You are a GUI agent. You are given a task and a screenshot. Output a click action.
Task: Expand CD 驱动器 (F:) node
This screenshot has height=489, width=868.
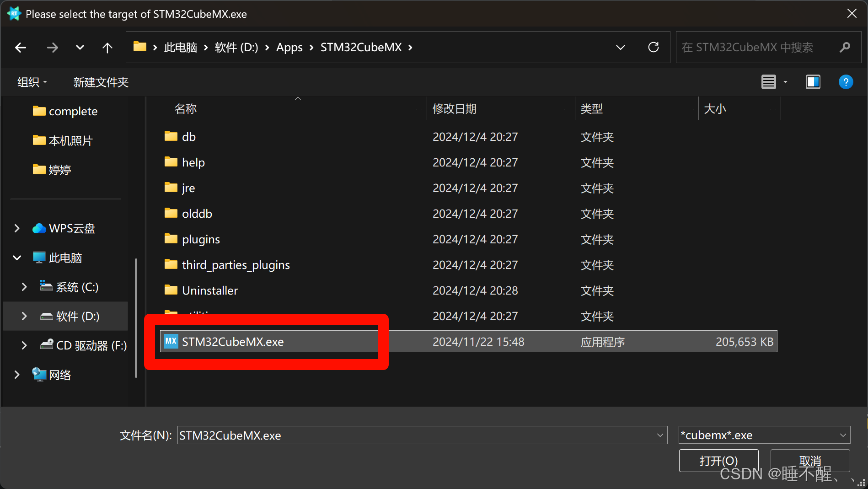24,345
